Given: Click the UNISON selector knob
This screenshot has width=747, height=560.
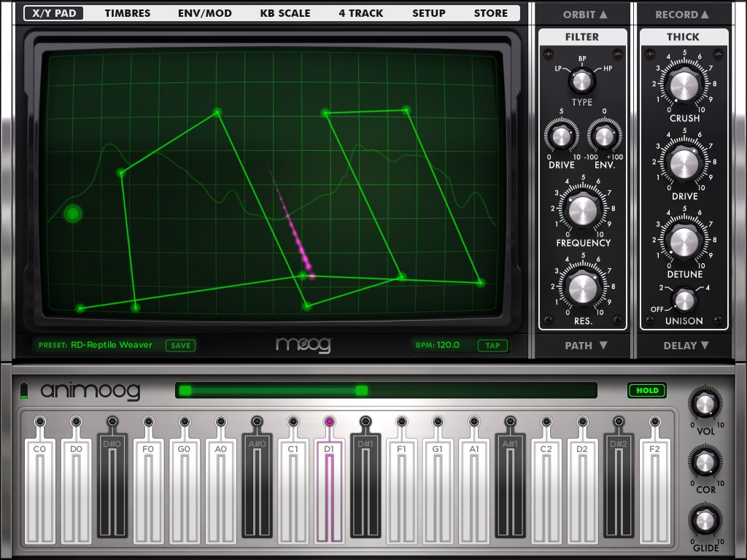Looking at the screenshot, I should [x=684, y=300].
